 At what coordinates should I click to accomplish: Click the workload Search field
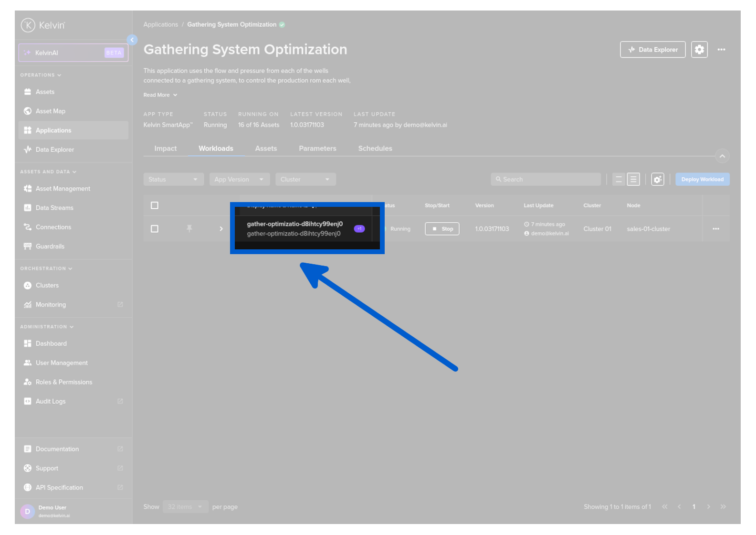click(x=546, y=180)
